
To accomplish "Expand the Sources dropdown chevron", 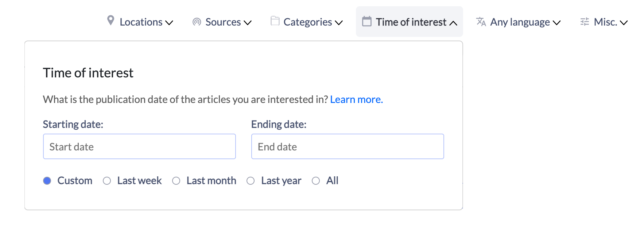I will pyautogui.click(x=248, y=23).
